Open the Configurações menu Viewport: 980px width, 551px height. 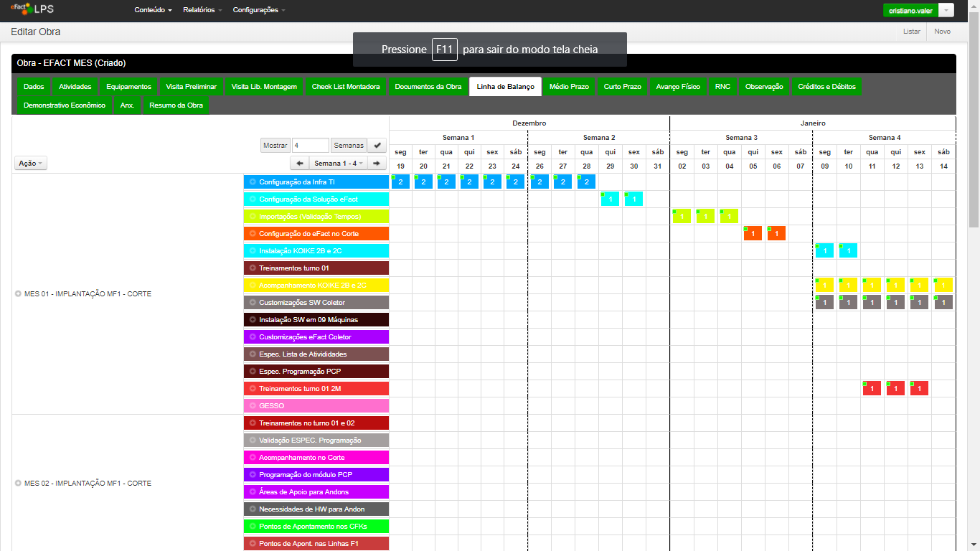point(259,10)
